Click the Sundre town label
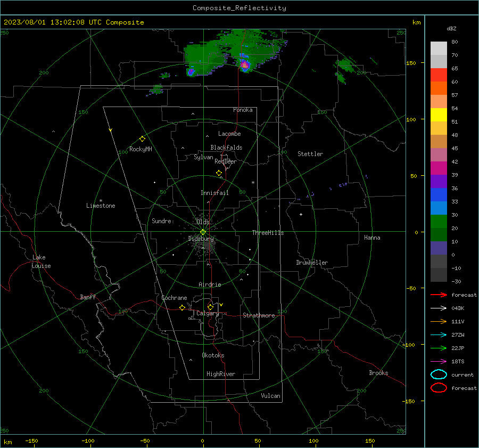The height and width of the screenshot is (448, 479). pyautogui.click(x=161, y=221)
